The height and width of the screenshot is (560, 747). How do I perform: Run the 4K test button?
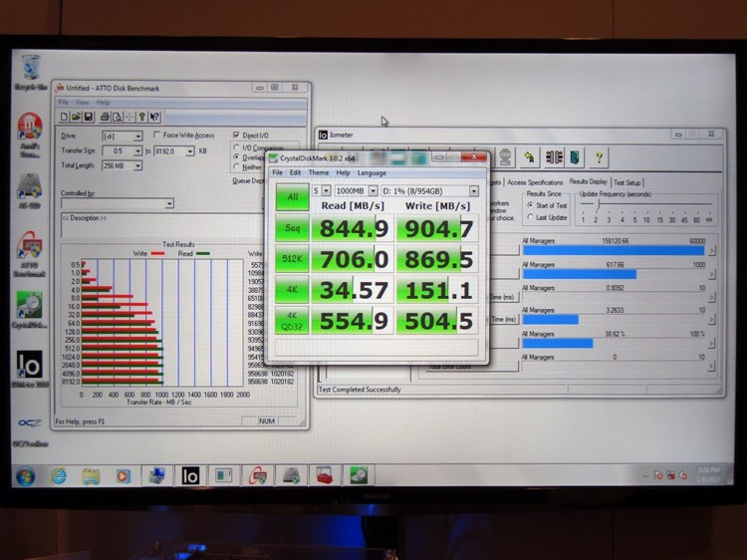pos(293,289)
